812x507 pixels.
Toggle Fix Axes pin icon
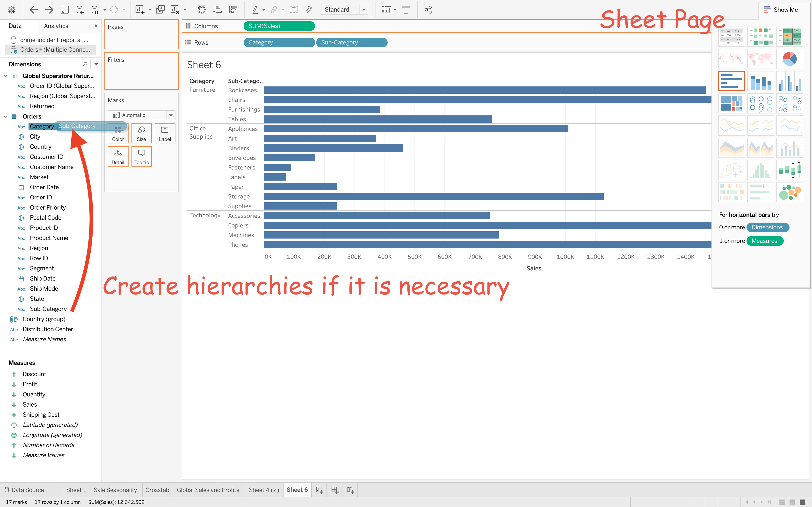click(309, 10)
